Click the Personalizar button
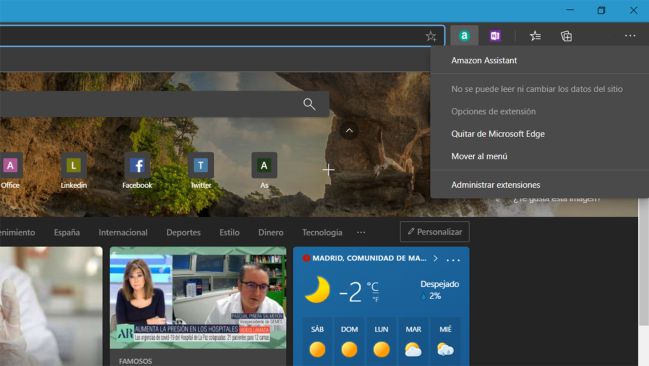Viewport: 649px width, 366px height. click(435, 232)
